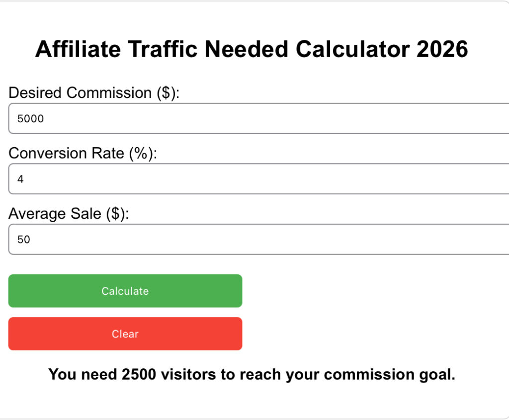509x420 pixels.
Task: Click the value 4 in the conversion field
Action: coord(20,178)
